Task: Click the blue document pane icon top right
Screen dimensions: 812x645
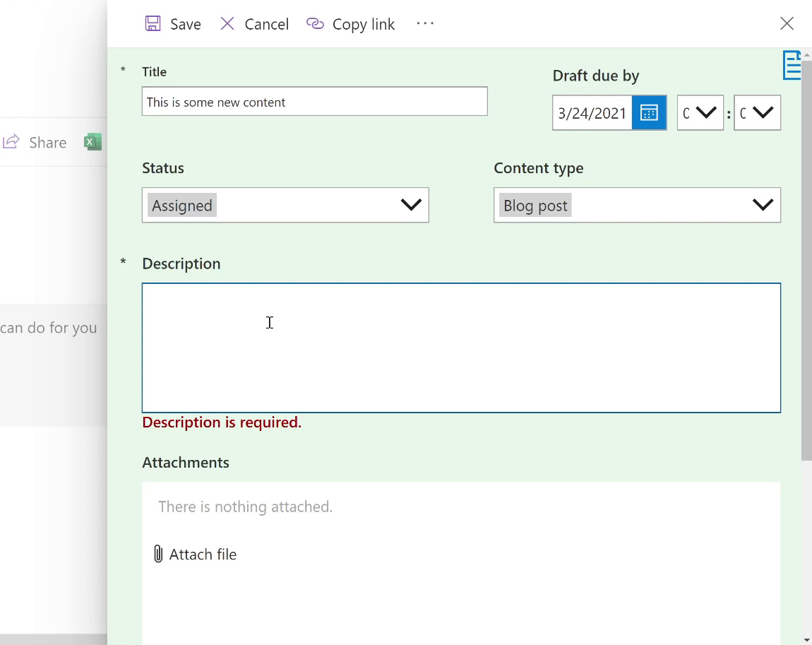Action: coord(792,65)
